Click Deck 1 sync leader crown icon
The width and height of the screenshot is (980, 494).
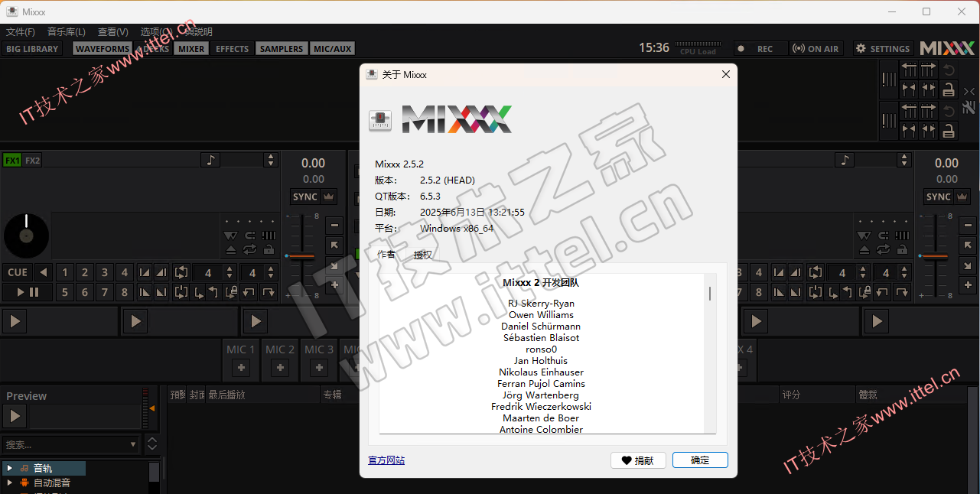click(329, 197)
